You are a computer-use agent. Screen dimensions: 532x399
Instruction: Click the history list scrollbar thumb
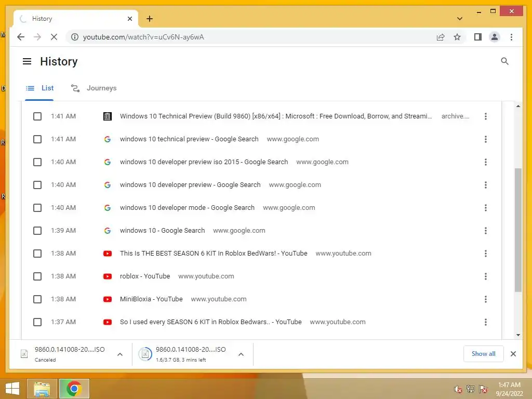pyautogui.click(x=518, y=230)
